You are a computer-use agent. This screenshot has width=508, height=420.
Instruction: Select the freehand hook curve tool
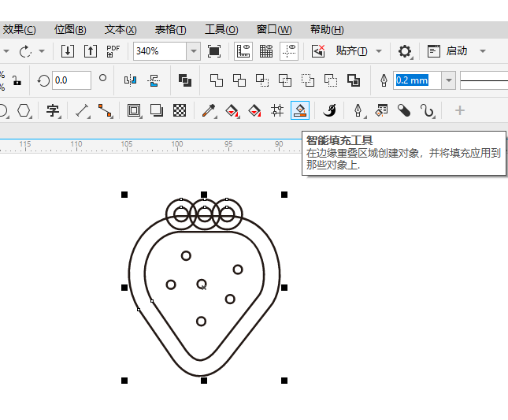(x=428, y=111)
